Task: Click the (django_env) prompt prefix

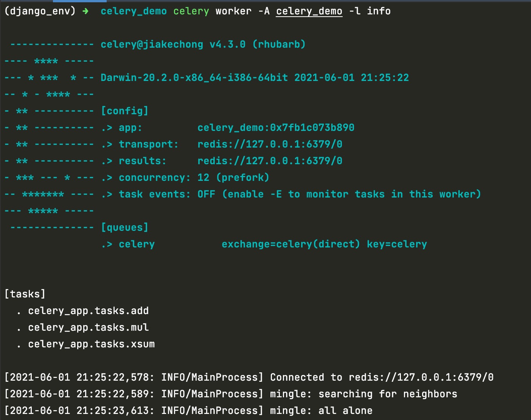Action: point(40,11)
